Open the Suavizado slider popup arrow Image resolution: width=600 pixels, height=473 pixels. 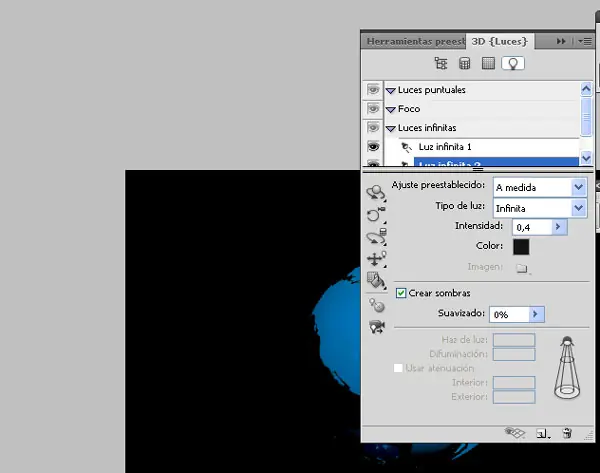[x=536, y=314]
